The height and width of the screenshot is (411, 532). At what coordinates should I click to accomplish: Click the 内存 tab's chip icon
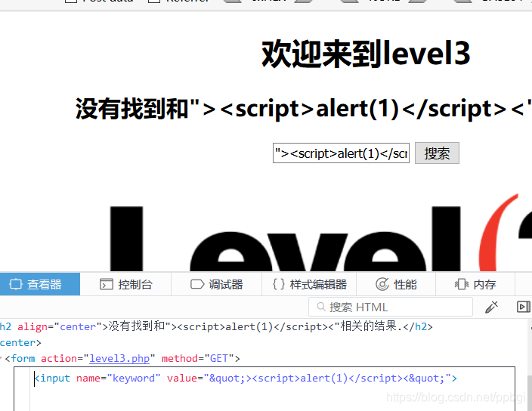coord(462,284)
